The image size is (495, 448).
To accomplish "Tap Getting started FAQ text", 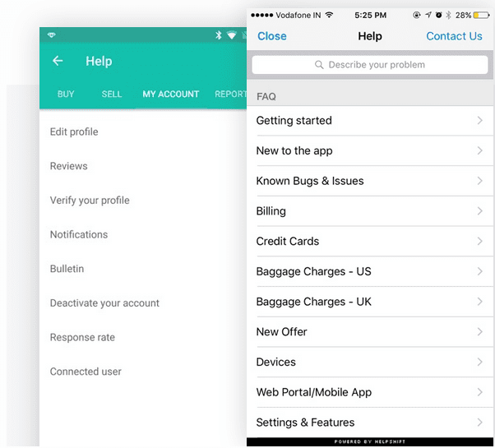I will (294, 121).
